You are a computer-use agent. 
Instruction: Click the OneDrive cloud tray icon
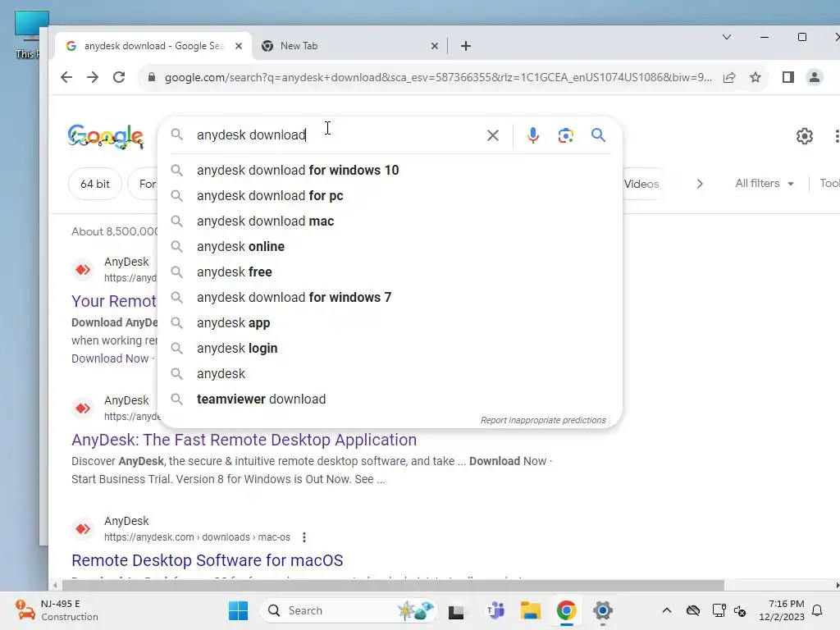coord(692,610)
